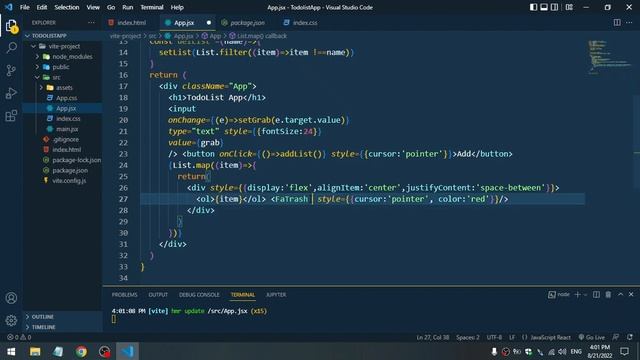Open Windows Start menu
Image resolution: width=640 pixels, height=360 pixels.
[x=11, y=351]
